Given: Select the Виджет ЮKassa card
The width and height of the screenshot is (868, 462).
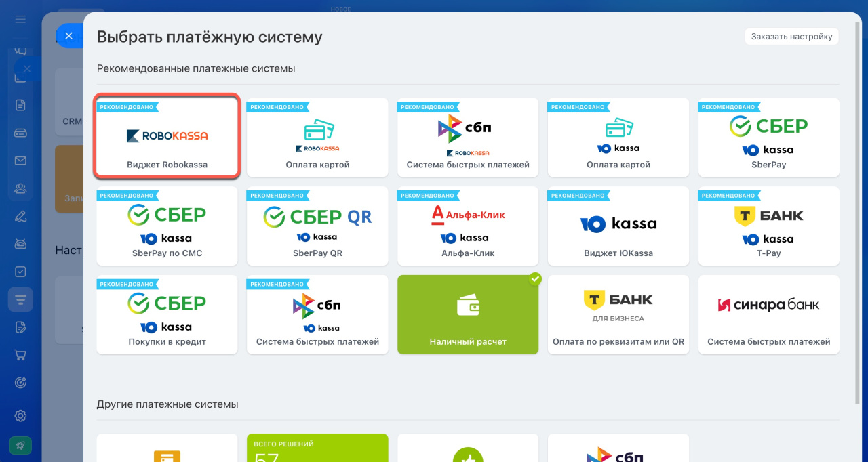Looking at the screenshot, I should click(x=618, y=226).
